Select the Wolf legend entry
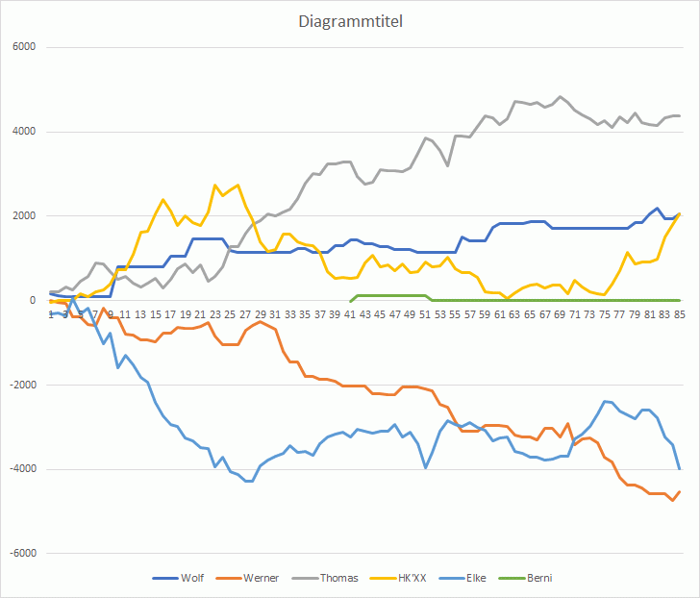The height and width of the screenshot is (598, 700). (192, 578)
